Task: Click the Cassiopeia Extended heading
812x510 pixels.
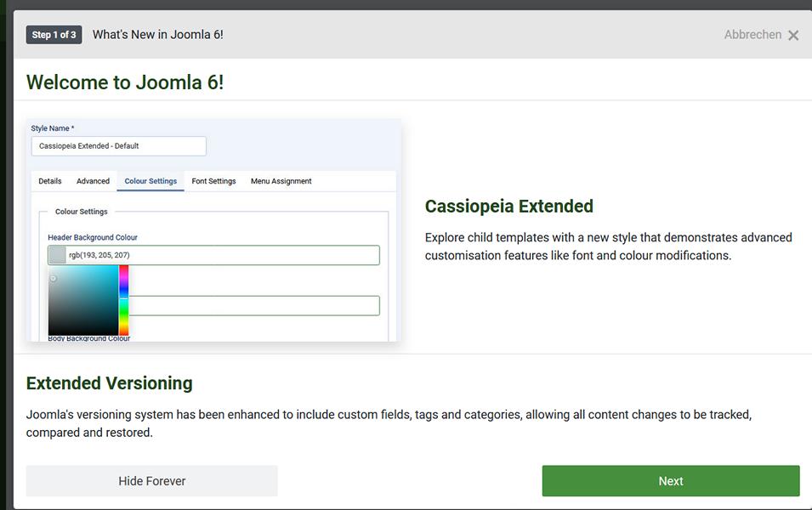Action: point(508,207)
